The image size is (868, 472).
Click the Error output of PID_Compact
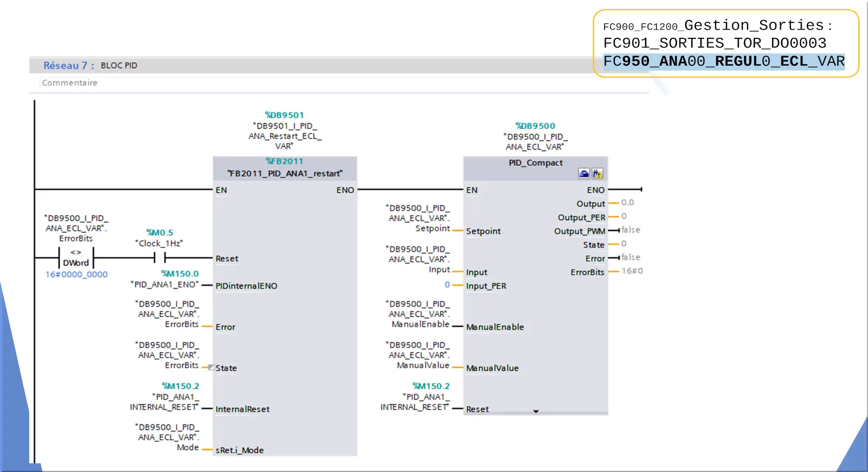[x=595, y=258]
